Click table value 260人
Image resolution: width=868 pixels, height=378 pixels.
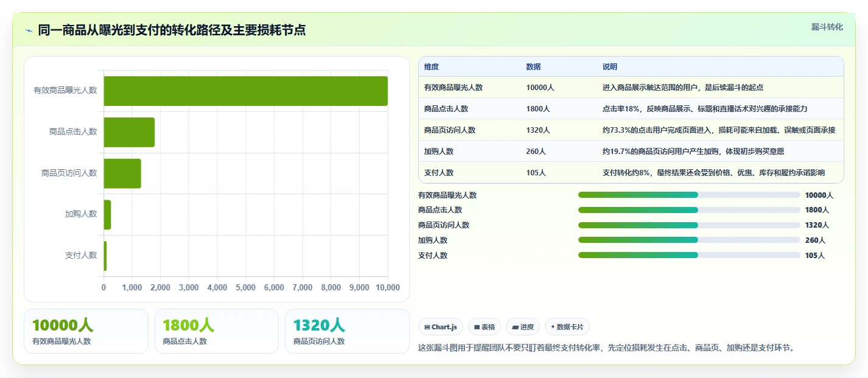(x=536, y=152)
